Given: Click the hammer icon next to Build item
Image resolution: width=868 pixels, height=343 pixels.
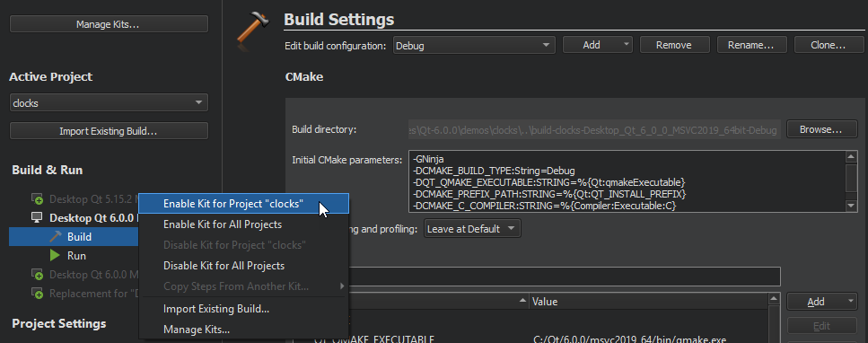Looking at the screenshot, I should click(x=56, y=237).
